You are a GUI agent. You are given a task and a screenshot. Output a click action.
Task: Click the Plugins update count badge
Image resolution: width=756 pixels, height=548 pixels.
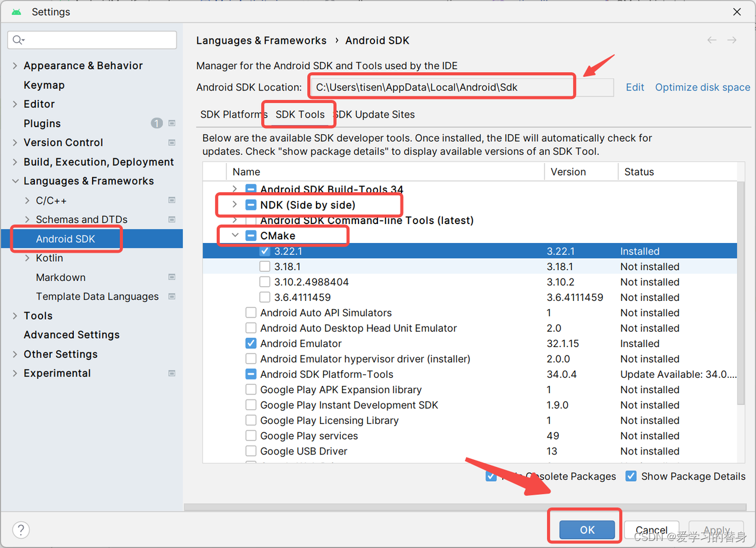click(x=157, y=124)
